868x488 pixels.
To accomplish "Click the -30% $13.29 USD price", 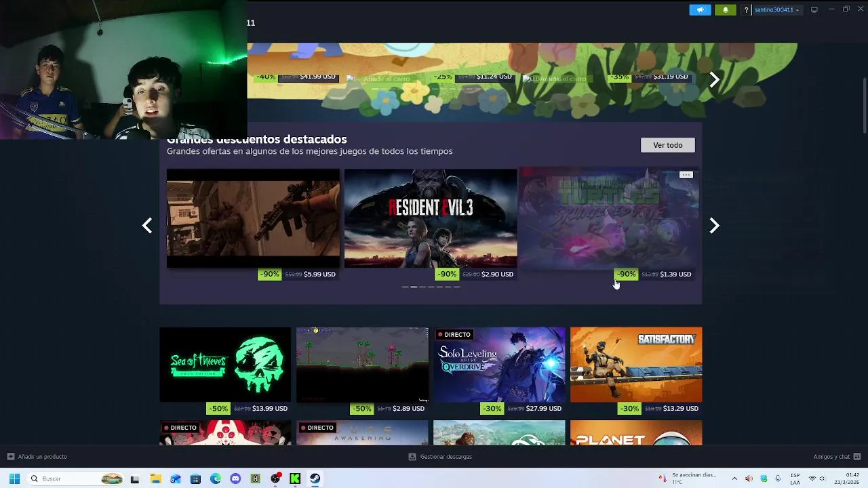I will coord(660,408).
